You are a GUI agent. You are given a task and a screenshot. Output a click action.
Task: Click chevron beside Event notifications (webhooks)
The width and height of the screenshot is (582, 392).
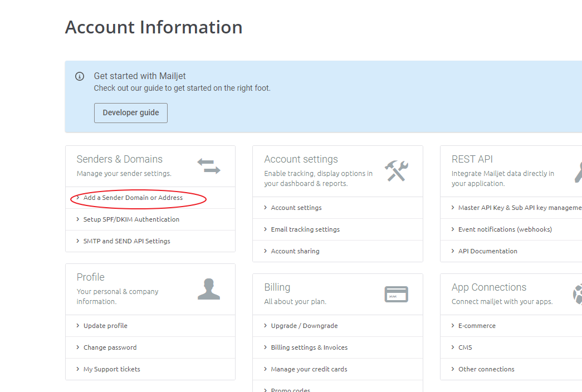pyautogui.click(x=453, y=229)
